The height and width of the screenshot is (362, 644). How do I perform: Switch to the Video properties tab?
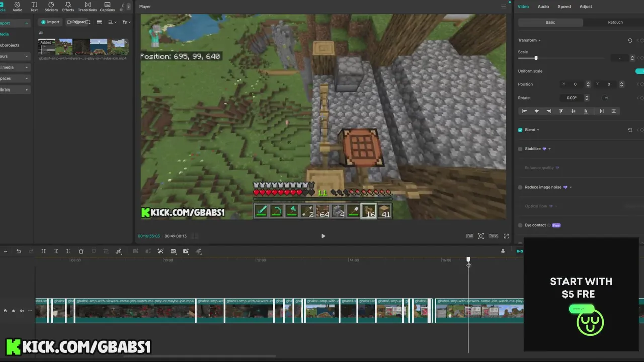click(523, 7)
